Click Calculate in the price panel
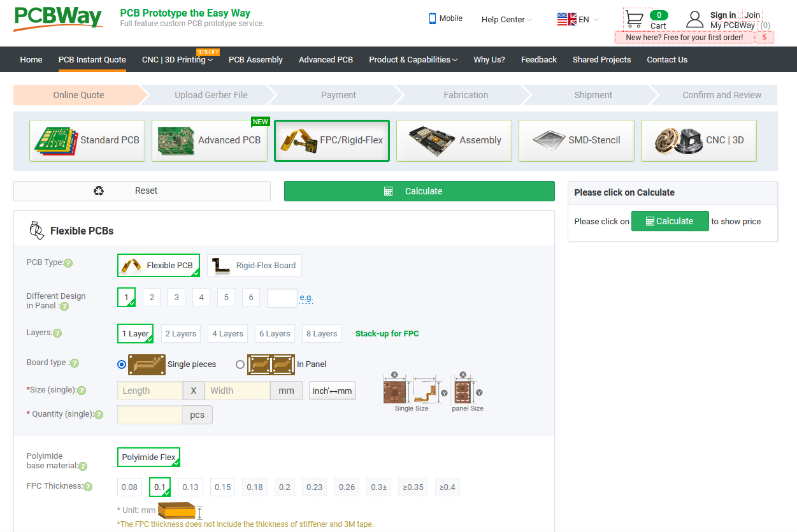 click(670, 221)
